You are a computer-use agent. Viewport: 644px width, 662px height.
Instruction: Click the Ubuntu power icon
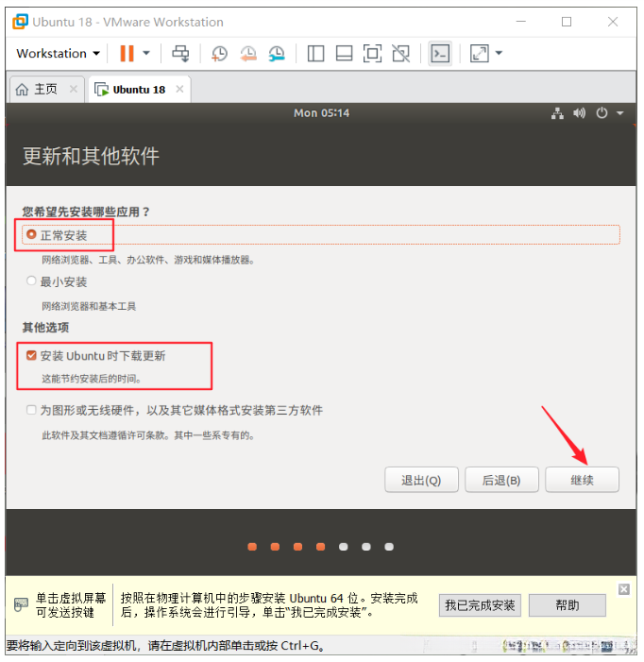pyautogui.click(x=602, y=113)
